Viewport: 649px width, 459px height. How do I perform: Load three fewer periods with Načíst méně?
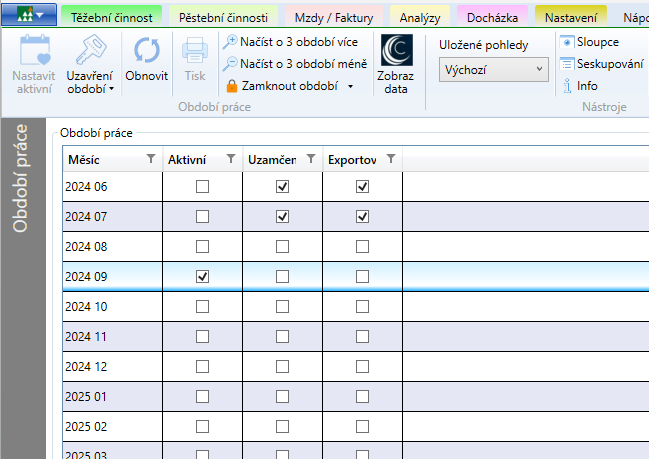[293, 64]
